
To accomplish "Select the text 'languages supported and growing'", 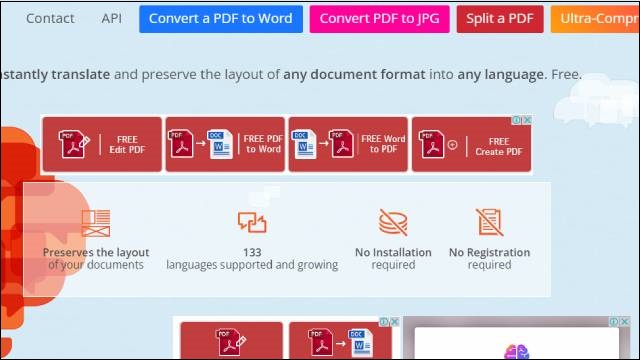I will coord(252,265).
